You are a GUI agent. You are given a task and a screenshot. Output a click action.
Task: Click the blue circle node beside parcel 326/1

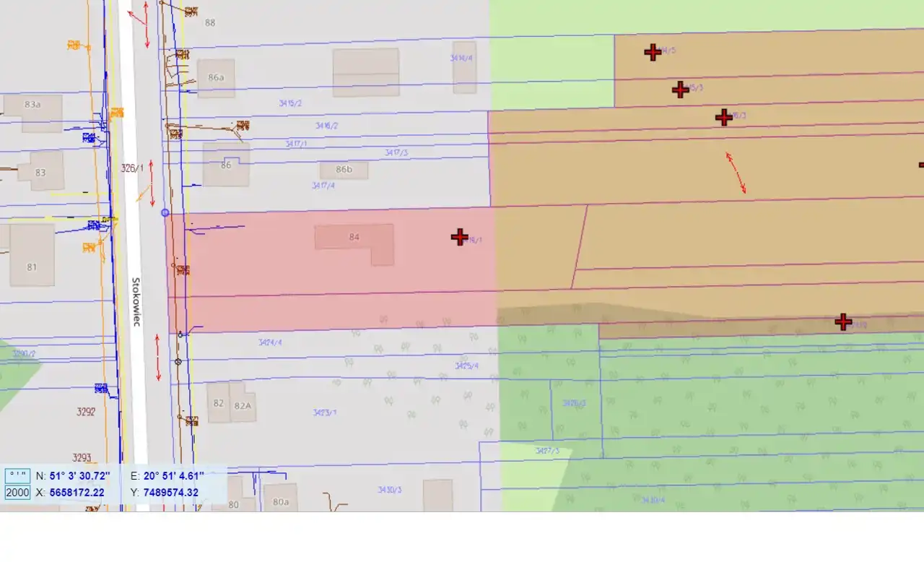[165, 212]
